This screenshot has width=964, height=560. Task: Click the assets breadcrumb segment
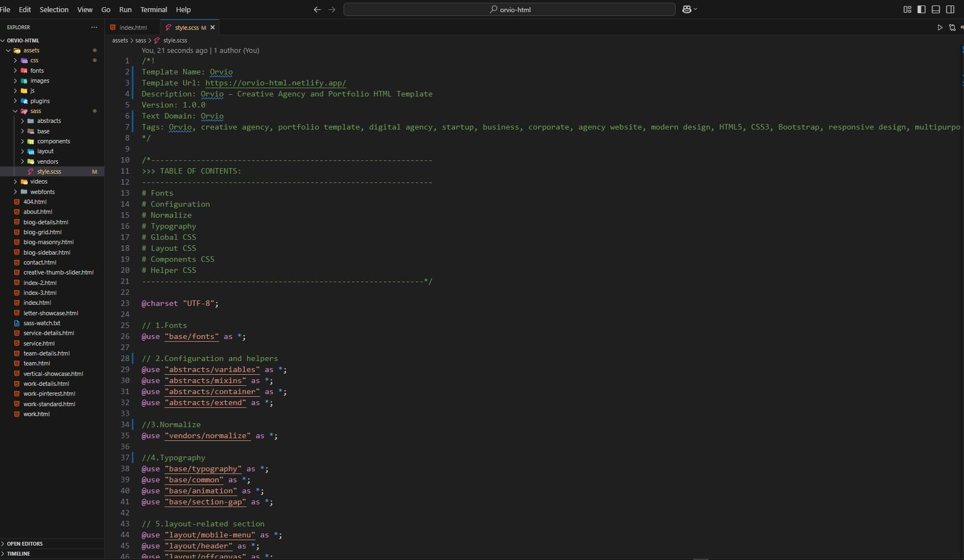(120, 40)
